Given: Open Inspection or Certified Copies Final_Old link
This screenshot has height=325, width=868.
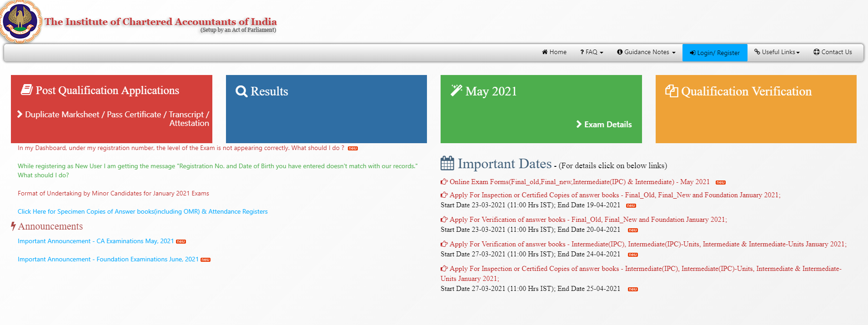Looking at the screenshot, I should 615,195.
